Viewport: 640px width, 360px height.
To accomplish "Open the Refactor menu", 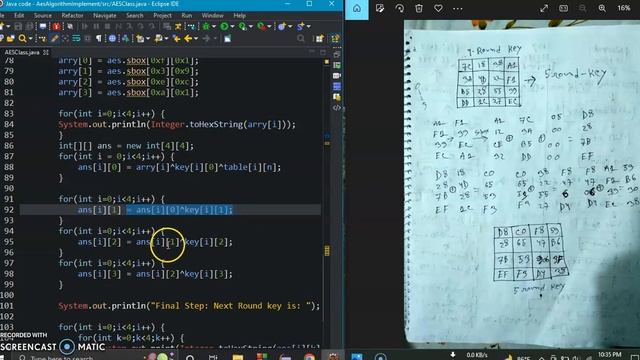I will (x=72, y=16).
